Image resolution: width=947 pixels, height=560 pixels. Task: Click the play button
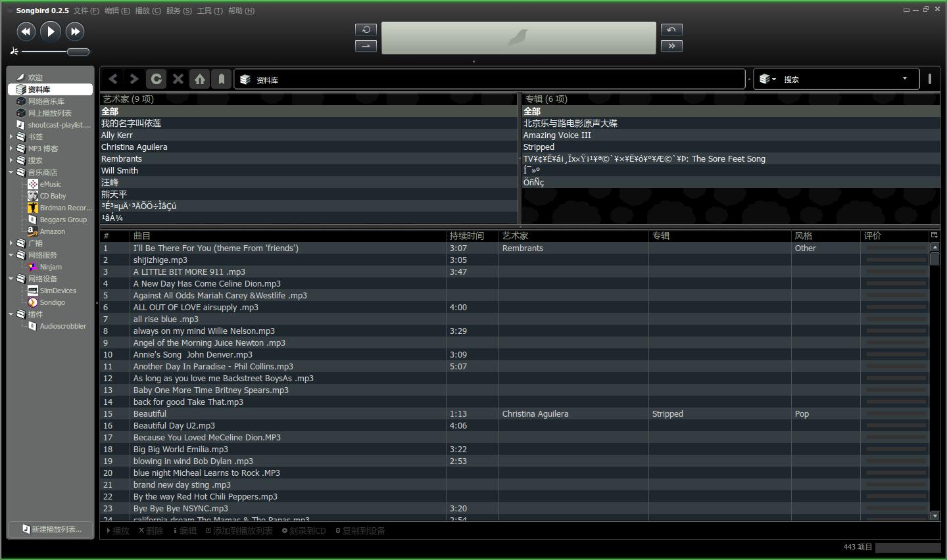(x=51, y=31)
